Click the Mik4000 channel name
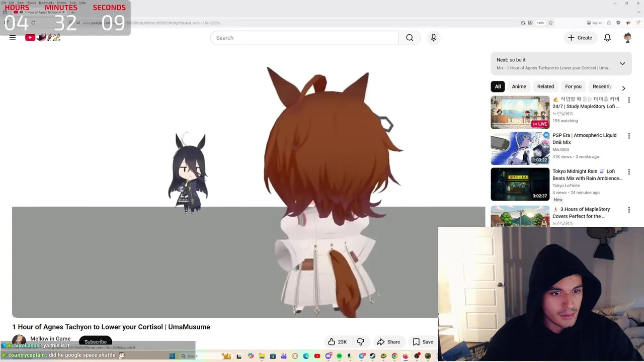The height and width of the screenshot is (362, 644). pos(561,149)
